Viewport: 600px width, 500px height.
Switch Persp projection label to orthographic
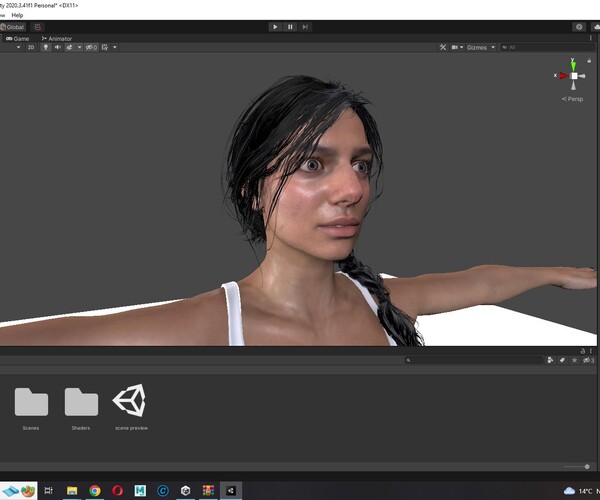click(x=572, y=99)
